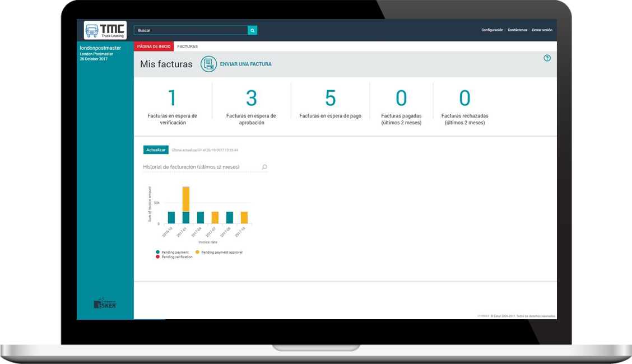This screenshot has width=632, height=364.
Task: Click the invoice document icon next to Mis facturas
Action: pyautogui.click(x=208, y=64)
